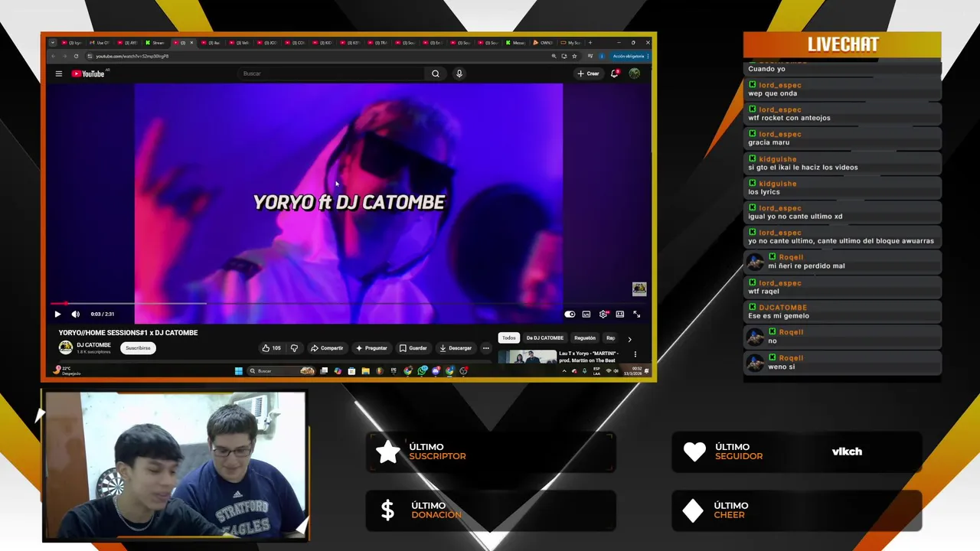Click the Preguntar button
Screen dimensions: 980x551
371,348
